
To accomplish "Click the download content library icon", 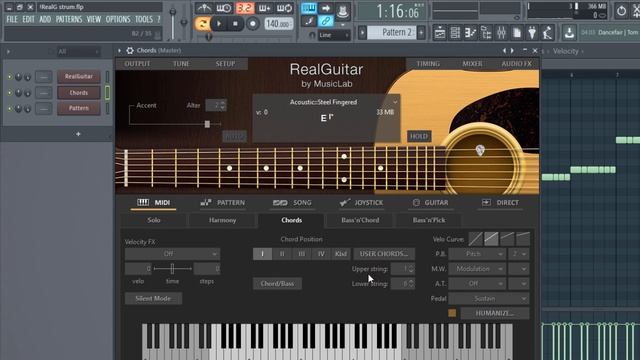I will pyautogui.click(x=569, y=33).
